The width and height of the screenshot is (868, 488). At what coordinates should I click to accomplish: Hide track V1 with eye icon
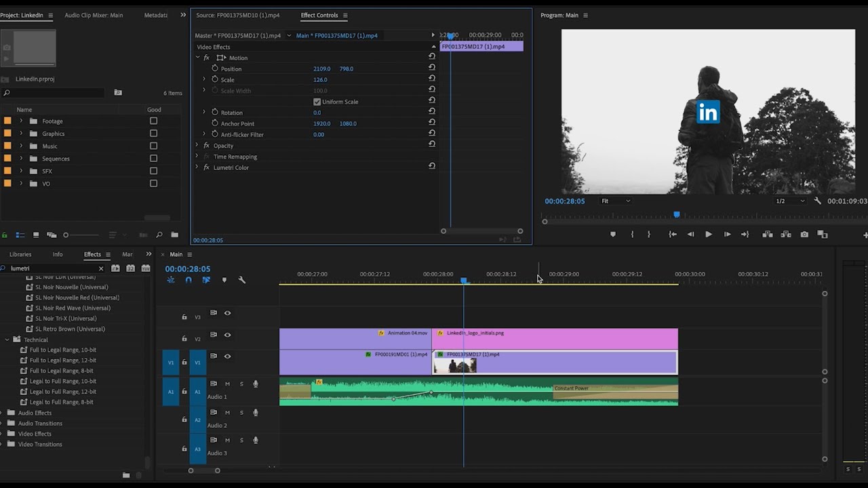(228, 357)
